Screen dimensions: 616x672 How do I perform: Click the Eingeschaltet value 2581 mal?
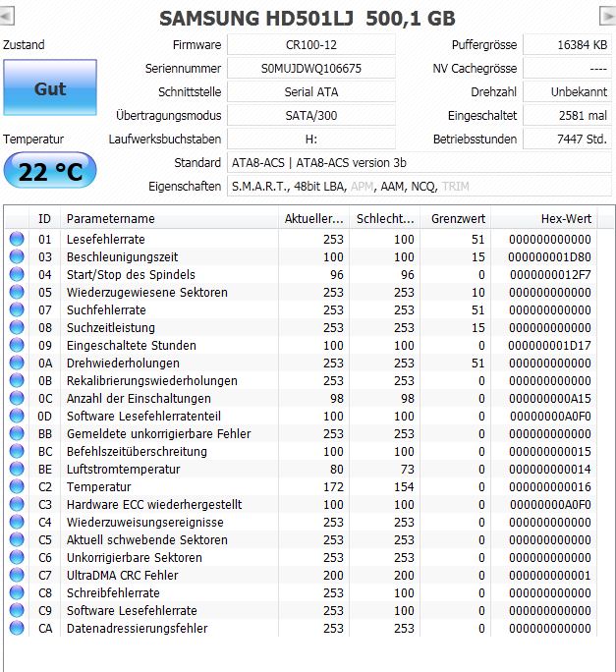(x=567, y=115)
